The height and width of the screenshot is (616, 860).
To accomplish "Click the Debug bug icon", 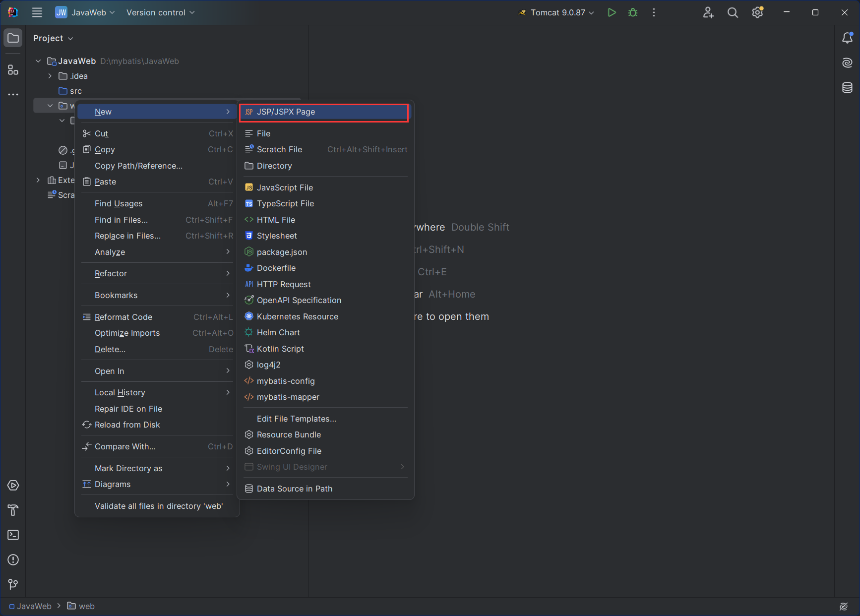I will click(633, 12).
